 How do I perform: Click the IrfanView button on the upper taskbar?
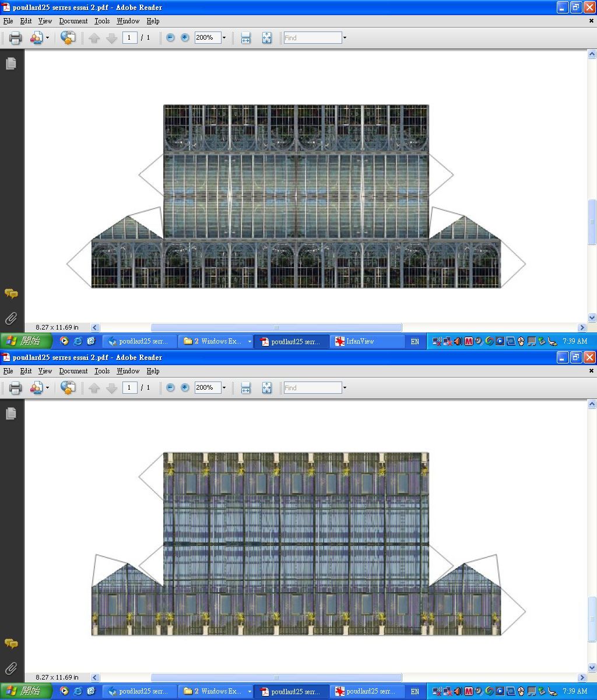pyautogui.click(x=367, y=341)
